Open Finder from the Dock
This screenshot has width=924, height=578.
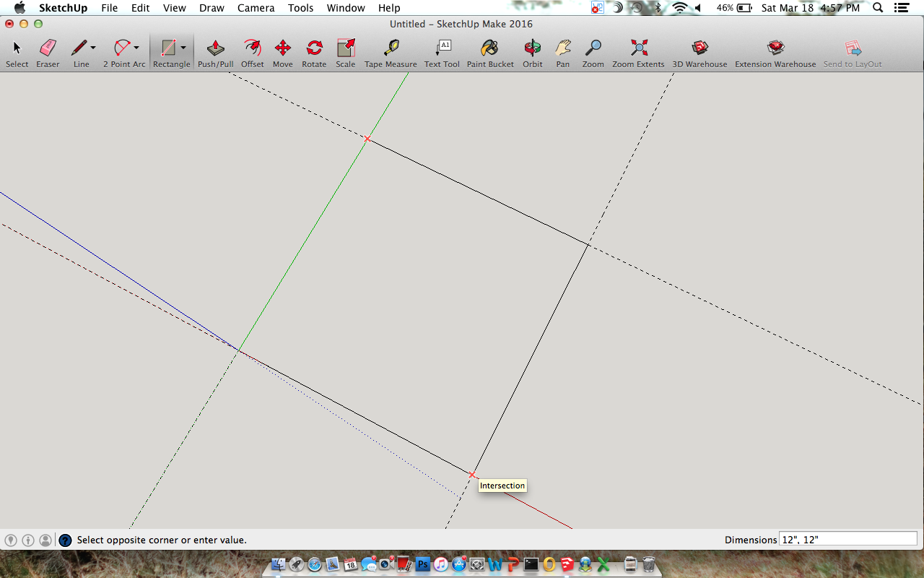pos(278,564)
